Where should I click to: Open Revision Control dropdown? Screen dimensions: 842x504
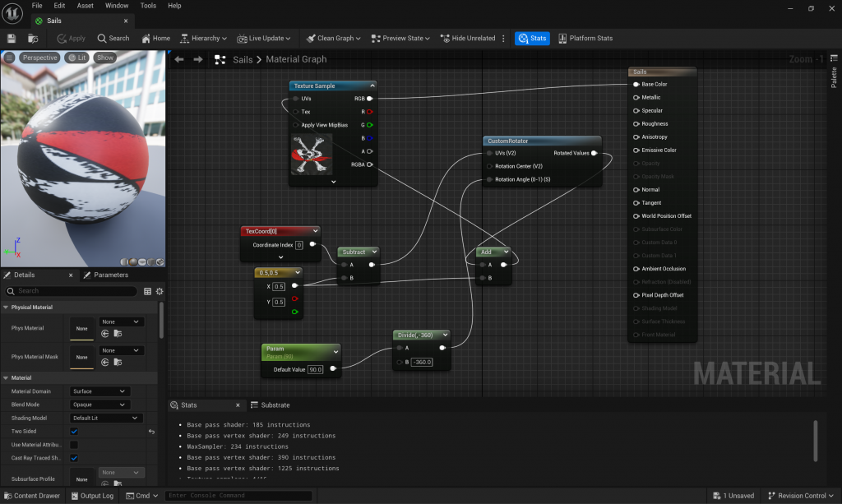801,496
